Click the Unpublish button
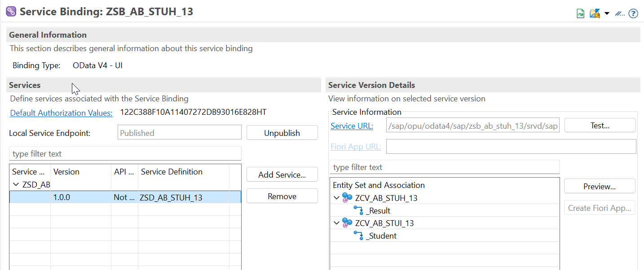This screenshot has height=270, width=644. click(x=282, y=133)
